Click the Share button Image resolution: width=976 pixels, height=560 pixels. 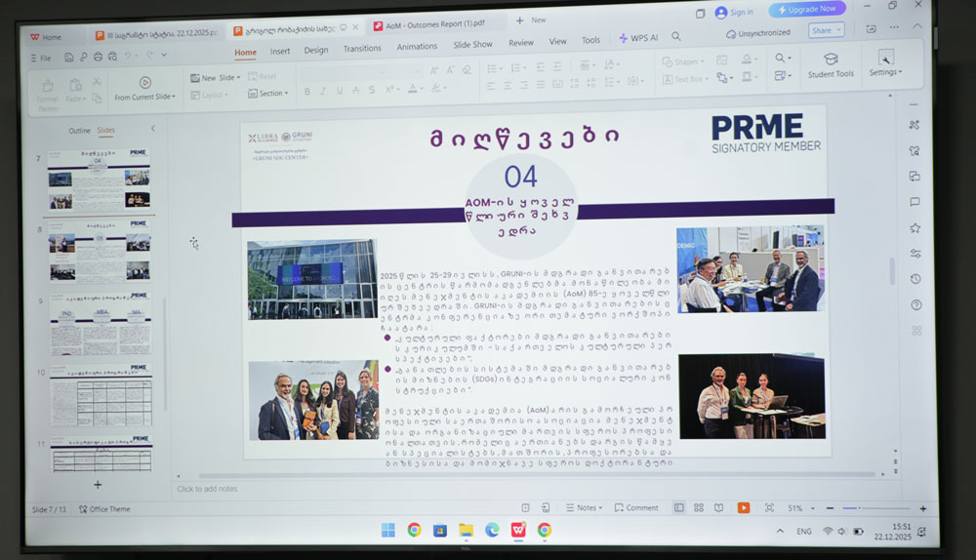coord(824,31)
